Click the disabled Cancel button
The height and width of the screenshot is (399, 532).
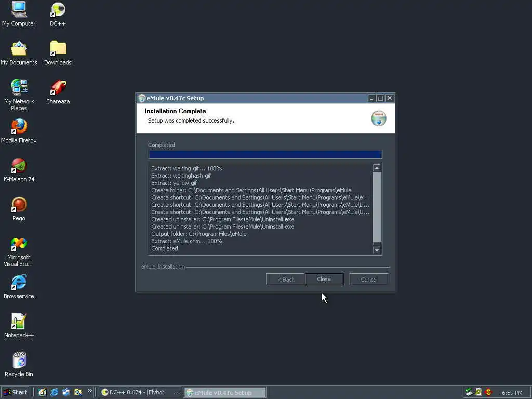pyautogui.click(x=369, y=279)
